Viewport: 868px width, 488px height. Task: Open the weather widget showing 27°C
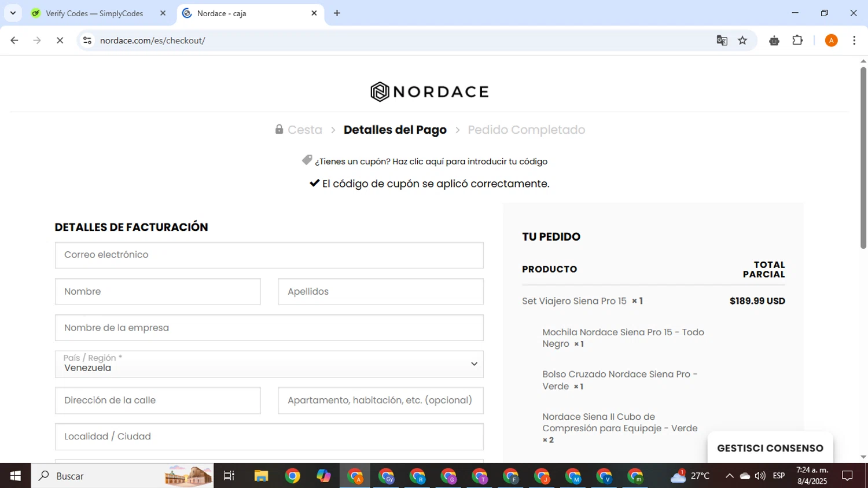point(690,476)
